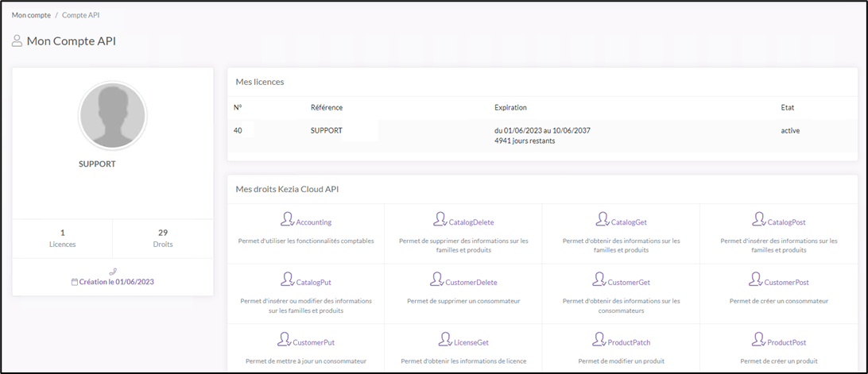Click the CatalogPost user icon
The width and height of the screenshot is (868, 374).
pos(757,219)
